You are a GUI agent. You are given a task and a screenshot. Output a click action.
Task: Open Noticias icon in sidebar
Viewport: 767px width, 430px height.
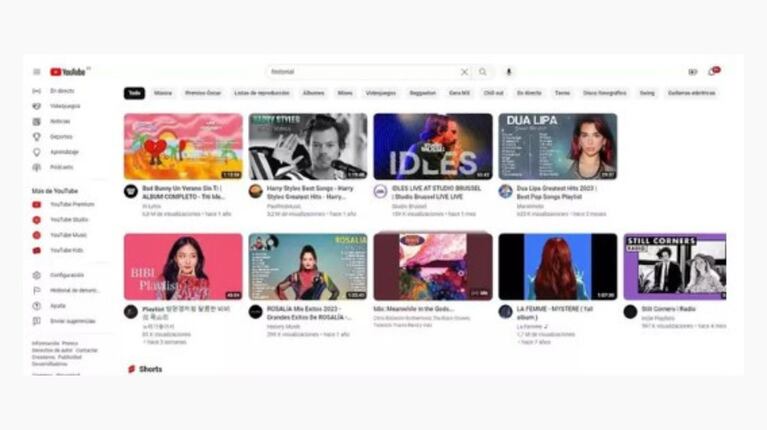[37, 121]
